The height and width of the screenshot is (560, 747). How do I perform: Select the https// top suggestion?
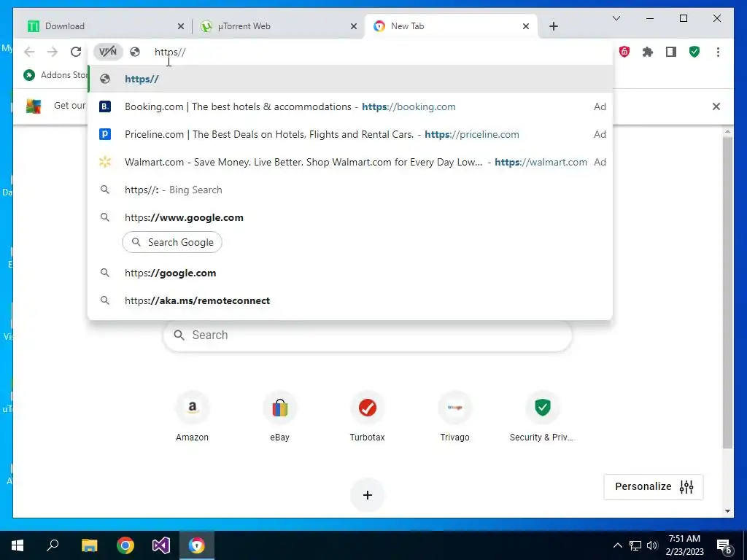[350, 79]
